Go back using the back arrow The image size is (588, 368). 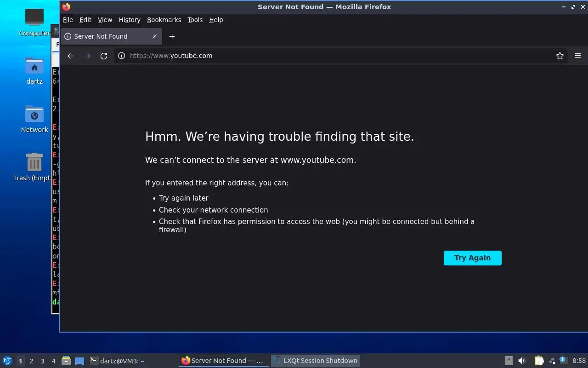[70, 56]
